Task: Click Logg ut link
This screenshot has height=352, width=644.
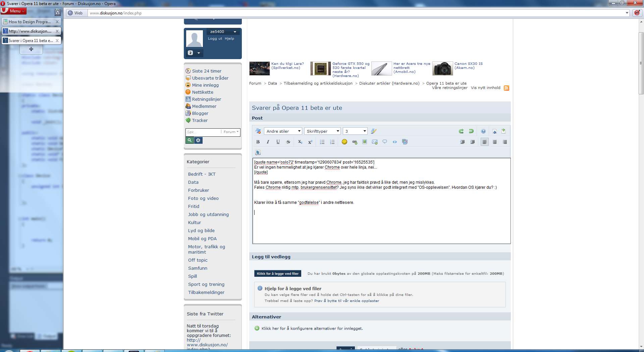Action: coord(215,39)
